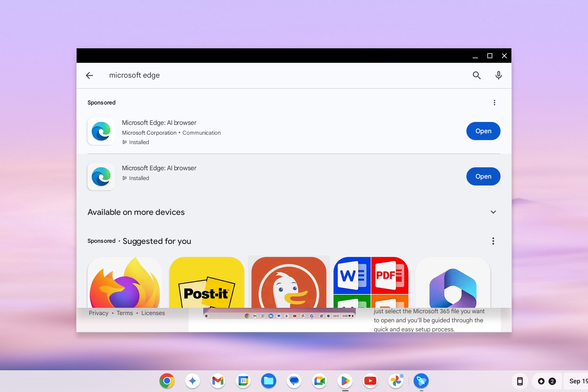
Task: Click the blue tag app in shelf
Action: click(x=421, y=381)
